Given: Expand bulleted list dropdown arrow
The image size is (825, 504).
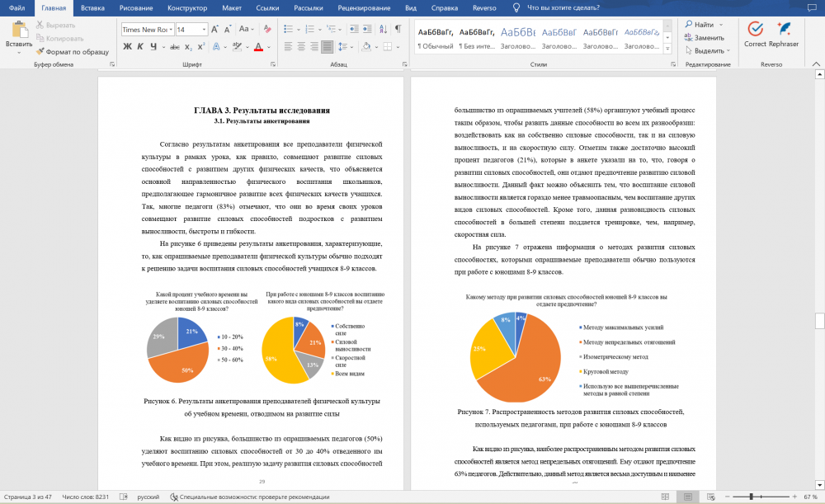Looking at the screenshot, I should pyautogui.click(x=299, y=30).
